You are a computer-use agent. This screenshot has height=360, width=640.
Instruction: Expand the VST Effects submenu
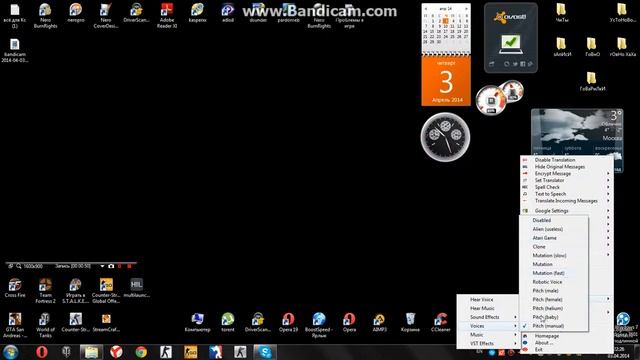pos(488,344)
